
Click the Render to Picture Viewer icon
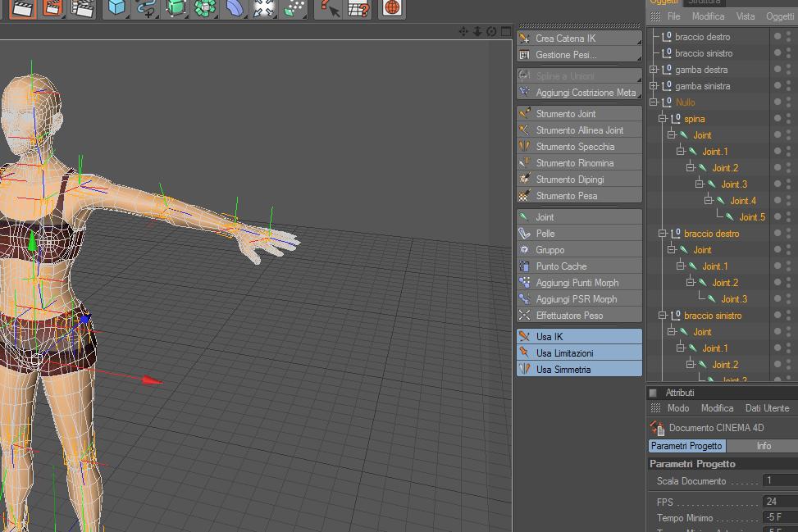click(x=52, y=7)
